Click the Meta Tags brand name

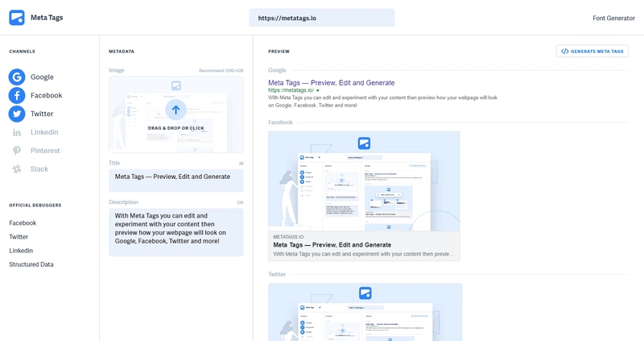[47, 18]
